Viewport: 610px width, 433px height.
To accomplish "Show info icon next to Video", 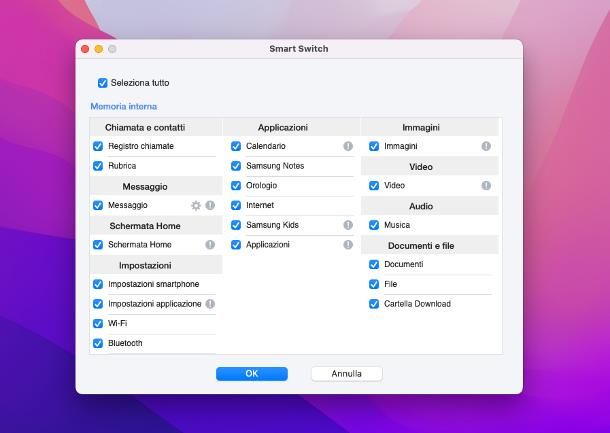I will coord(486,186).
